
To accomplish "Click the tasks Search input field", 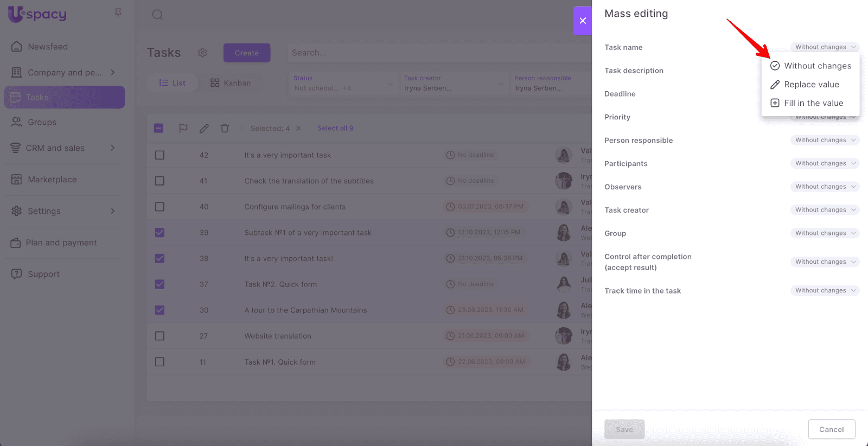I will [x=434, y=53].
